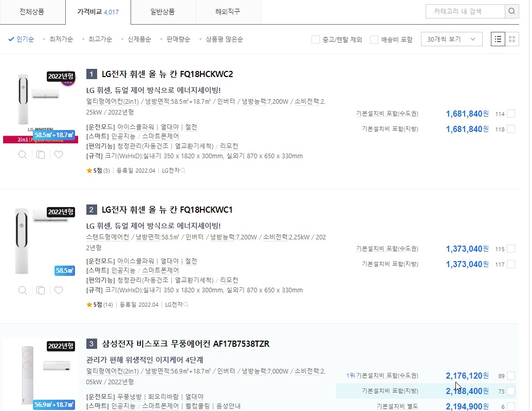Click '관리가 편해 위생적인 이지케어 4단계' tagline
Image resolution: width=532 pixels, height=411 pixels.
(145, 360)
